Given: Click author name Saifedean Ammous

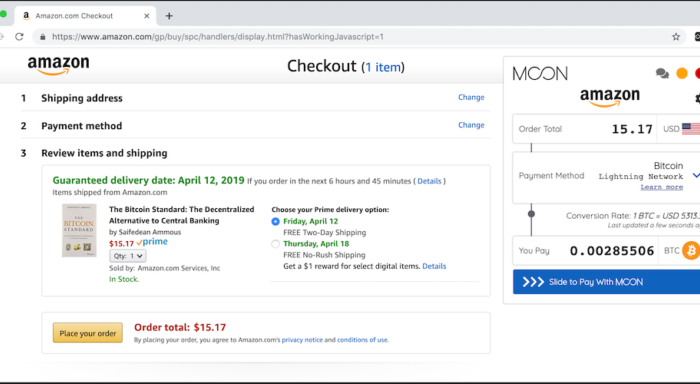Looking at the screenshot, I should [150, 232].
